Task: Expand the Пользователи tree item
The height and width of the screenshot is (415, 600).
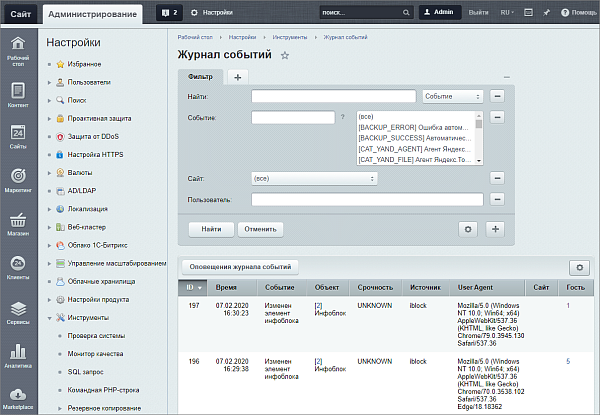Action: 49,82
